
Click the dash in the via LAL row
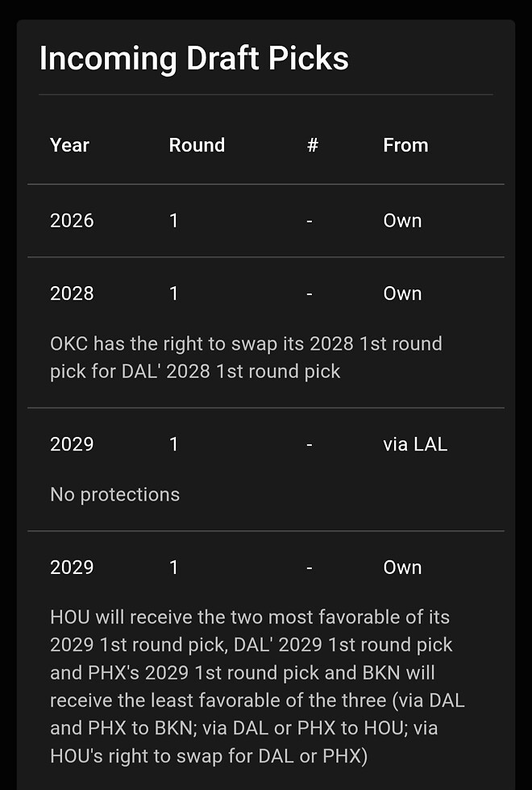point(310,444)
